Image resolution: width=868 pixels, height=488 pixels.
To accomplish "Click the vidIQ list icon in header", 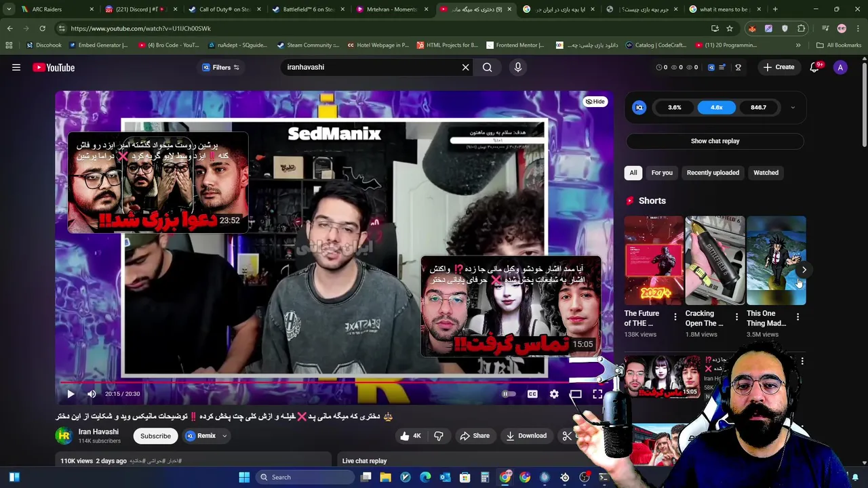I will click(722, 67).
